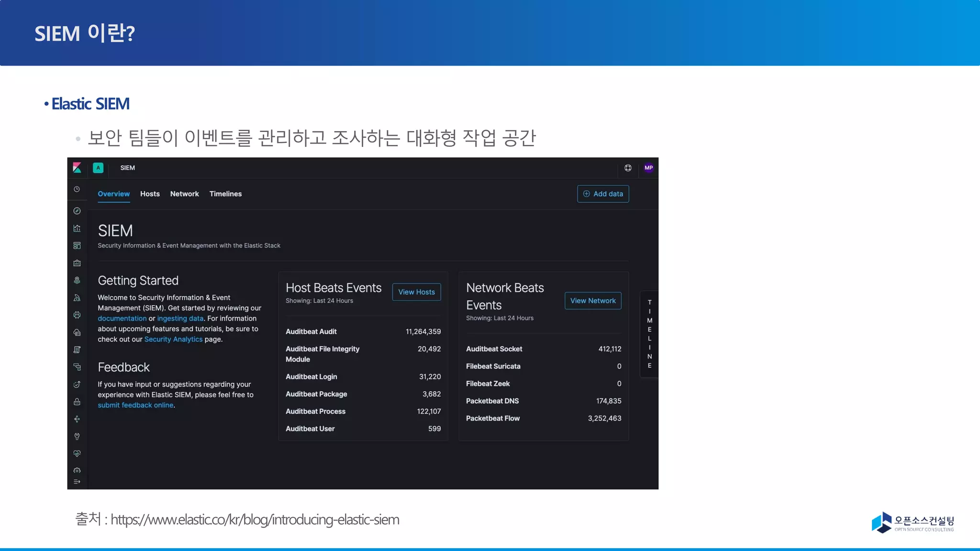Screen dimensions: 980x551
Task: Switch to the Timelines tab
Action: coord(225,194)
